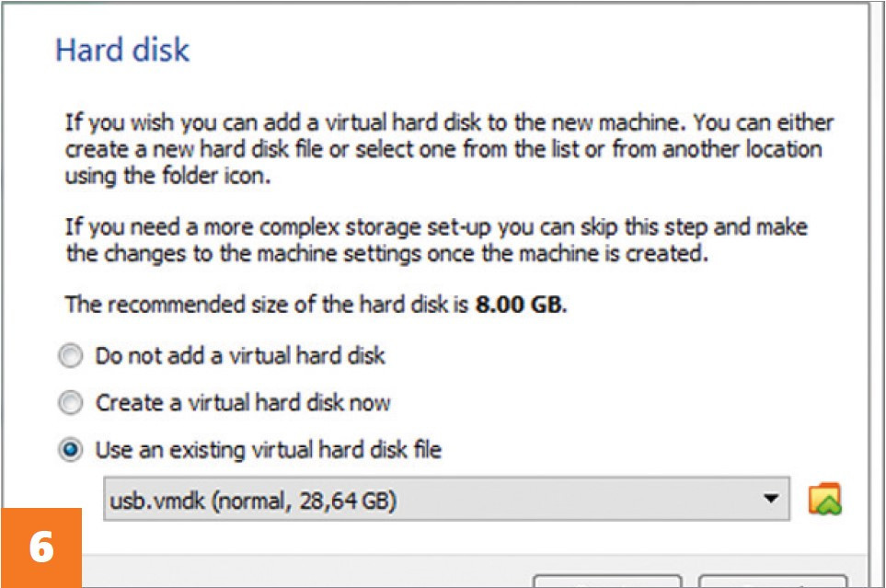Open the usb.vmdk (normal, 28,64 GB) combo box
This screenshot has width=886, height=588.
[x=446, y=499]
